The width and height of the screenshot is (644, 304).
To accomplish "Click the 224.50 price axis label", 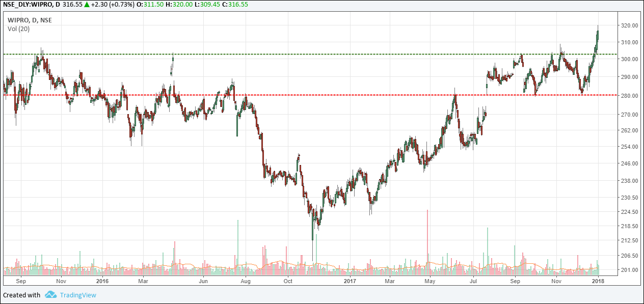I will (631, 212).
